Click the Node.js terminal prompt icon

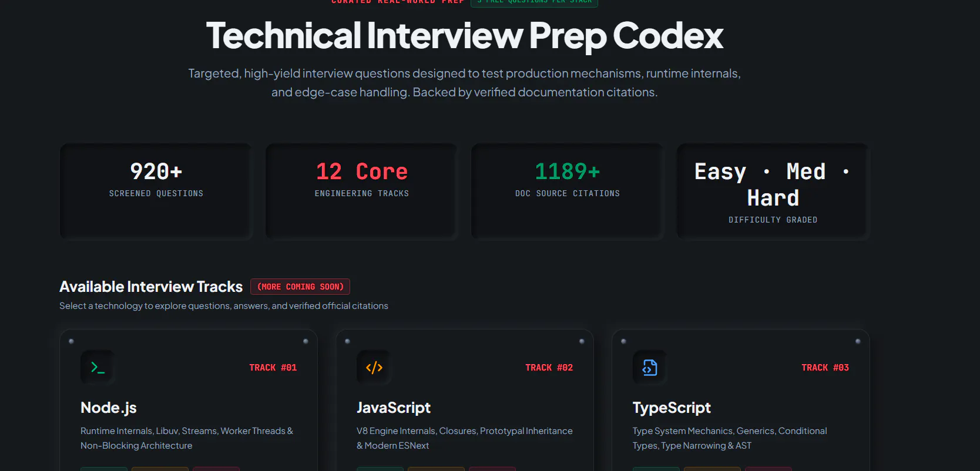pyautogui.click(x=98, y=368)
